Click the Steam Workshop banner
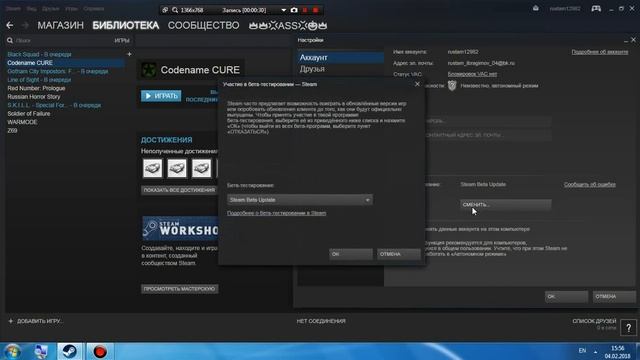The height and width of the screenshot is (360, 640). (x=180, y=229)
